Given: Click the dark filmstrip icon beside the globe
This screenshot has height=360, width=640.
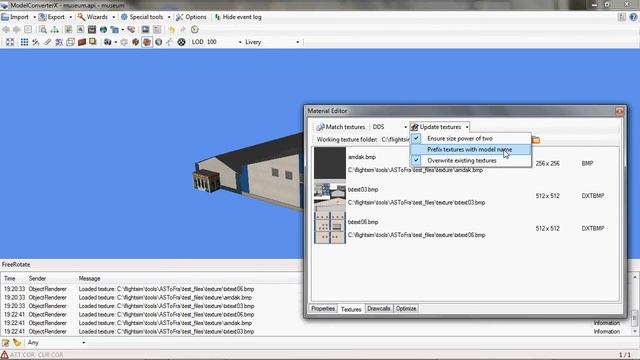Looking at the screenshot, I should coord(92,29).
